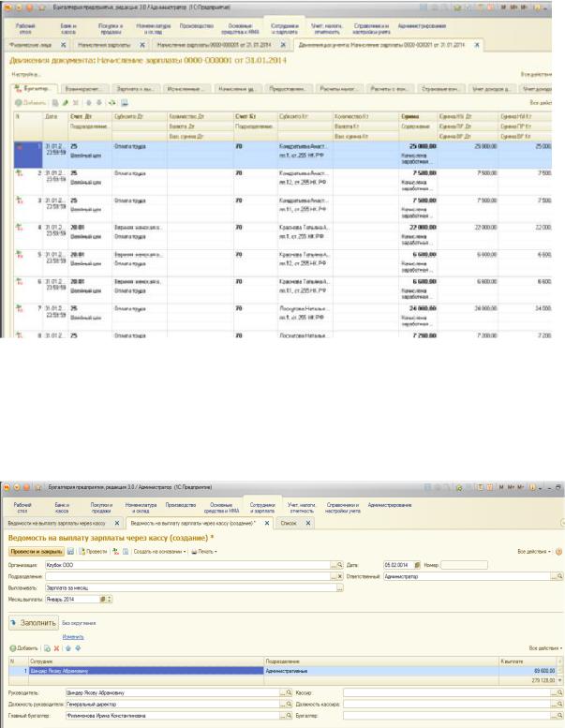Click the Ведомость table vertical scrollbar
The width and height of the screenshot is (565, 728).
coord(560,671)
